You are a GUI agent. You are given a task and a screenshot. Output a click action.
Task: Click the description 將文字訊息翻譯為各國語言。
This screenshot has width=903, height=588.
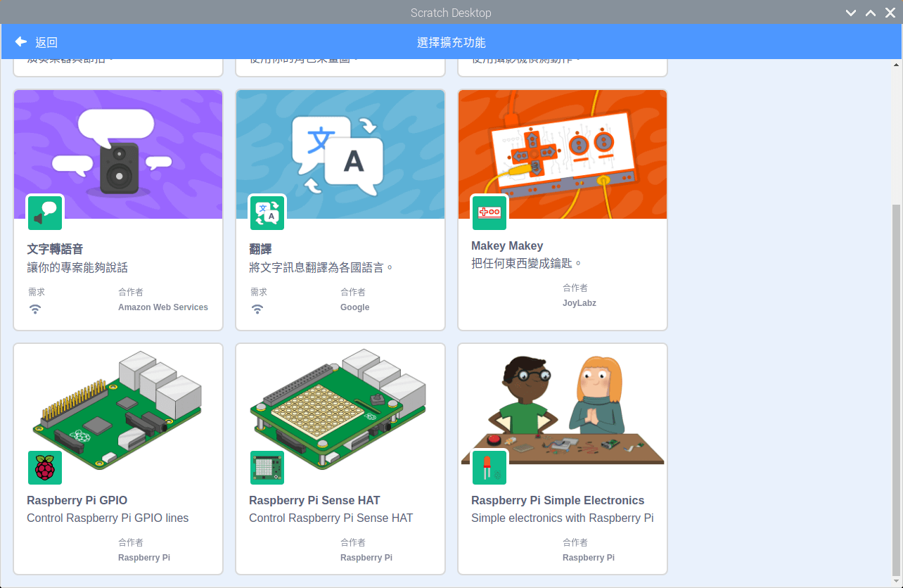(x=321, y=267)
